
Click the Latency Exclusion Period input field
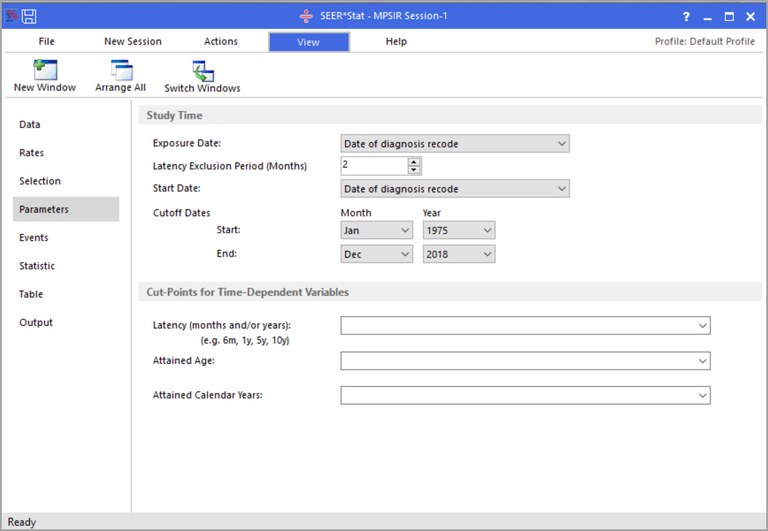point(374,166)
